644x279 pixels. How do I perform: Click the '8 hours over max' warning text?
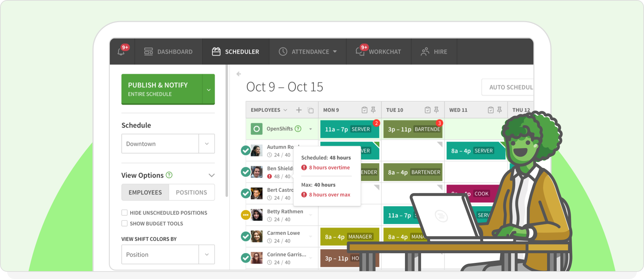coord(330,195)
